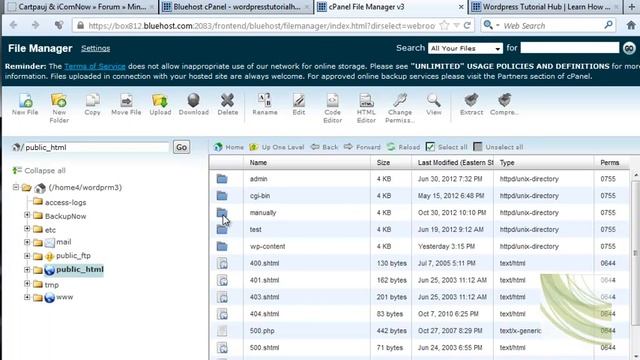The image size is (640, 360).
Task: Select the admin folder row
Action: point(419,179)
